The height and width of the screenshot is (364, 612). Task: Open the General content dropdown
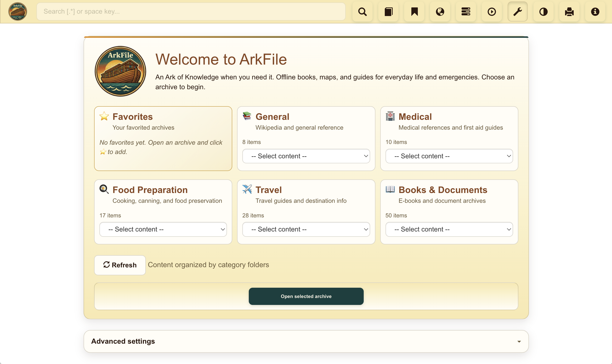[x=306, y=156]
